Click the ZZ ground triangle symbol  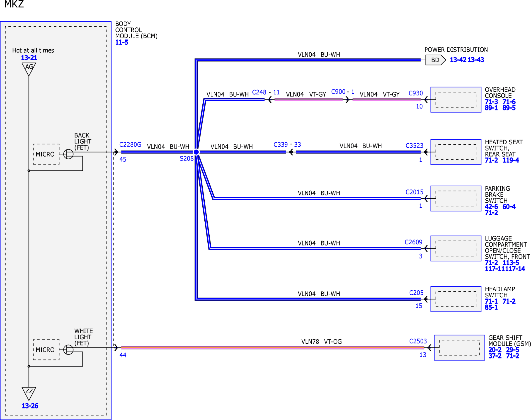click(x=29, y=393)
